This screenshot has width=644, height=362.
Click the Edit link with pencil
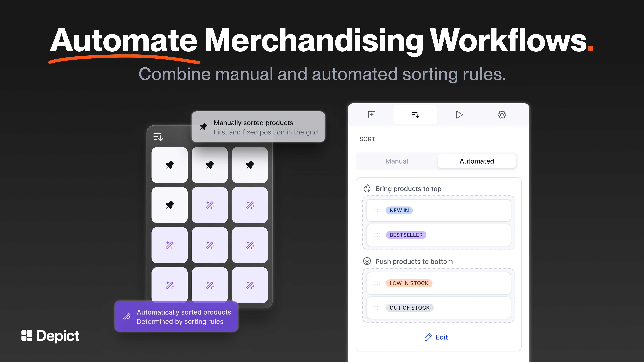(436, 337)
